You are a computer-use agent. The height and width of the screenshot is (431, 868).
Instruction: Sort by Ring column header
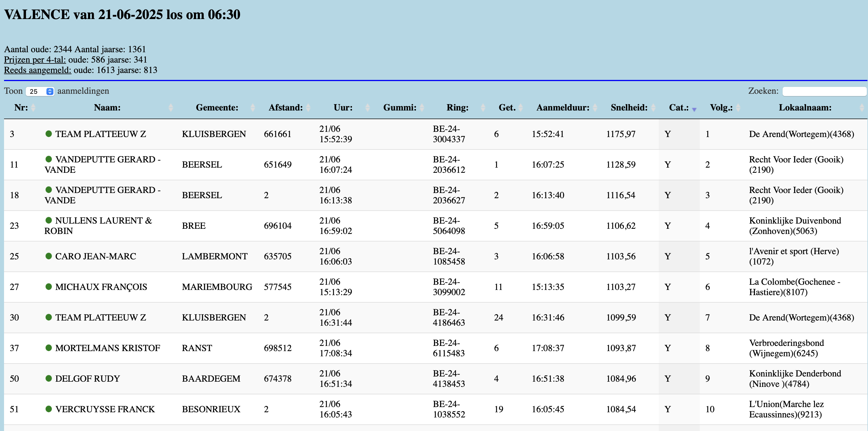coord(457,108)
